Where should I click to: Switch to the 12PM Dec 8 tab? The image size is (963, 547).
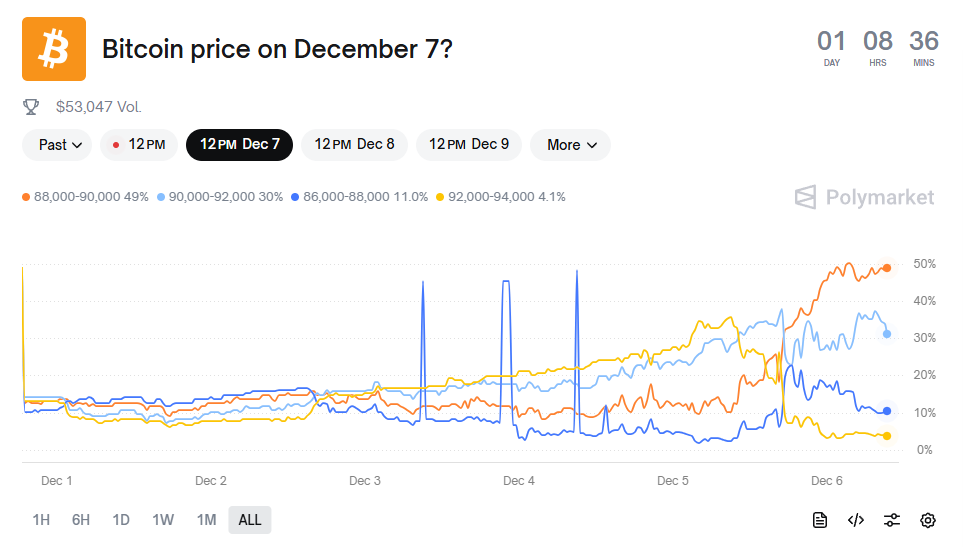354,145
